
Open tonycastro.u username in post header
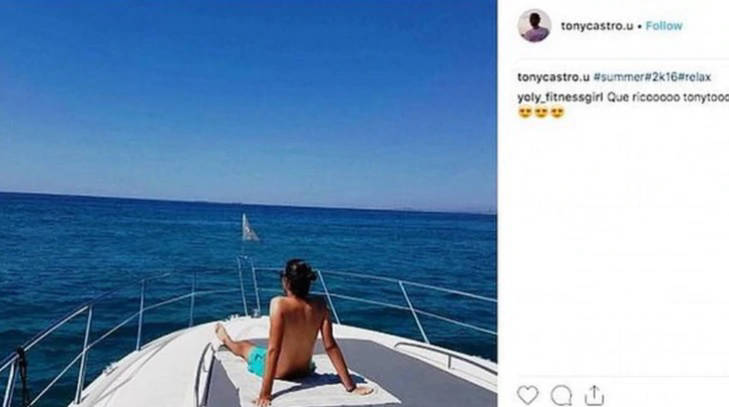[597, 26]
